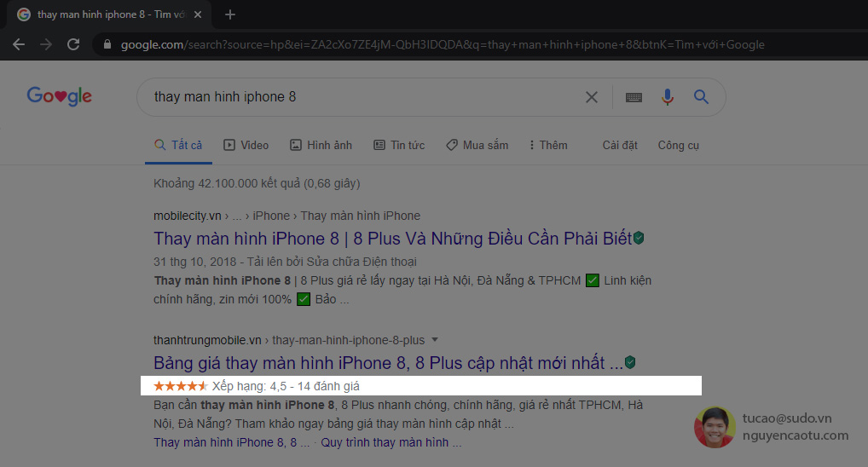Close the 'thay man hinh iphone 8' tab
The height and width of the screenshot is (467, 868).
(198, 15)
